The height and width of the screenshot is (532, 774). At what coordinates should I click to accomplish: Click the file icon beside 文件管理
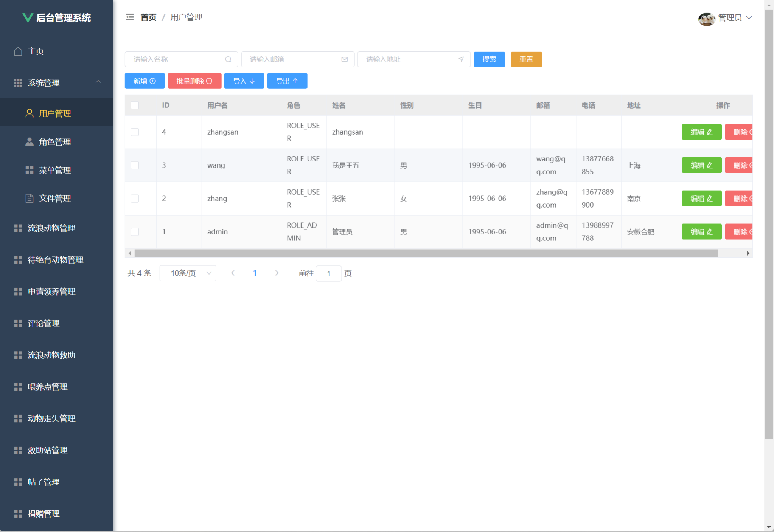pos(30,198)
